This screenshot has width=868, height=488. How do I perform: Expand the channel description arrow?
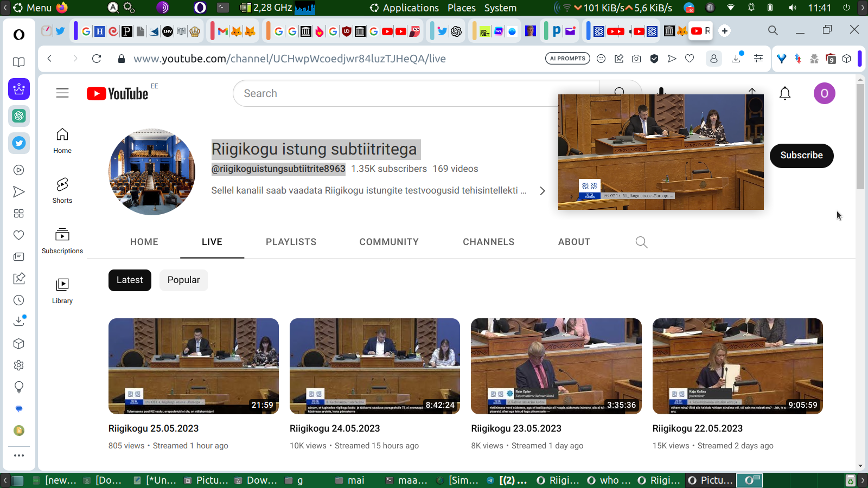click(542, 191)
